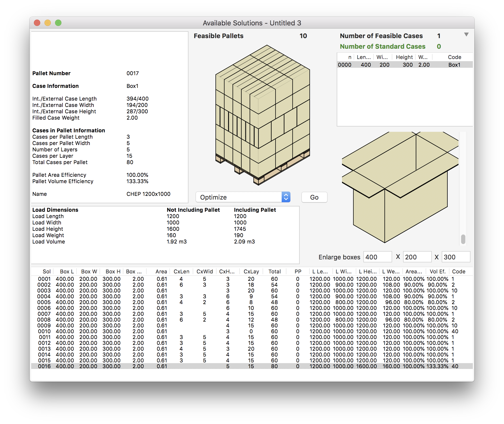This screenshot has width=504, height=424.
Task: Sort solutions by Vol Ef. column
Action: point(438,272)
